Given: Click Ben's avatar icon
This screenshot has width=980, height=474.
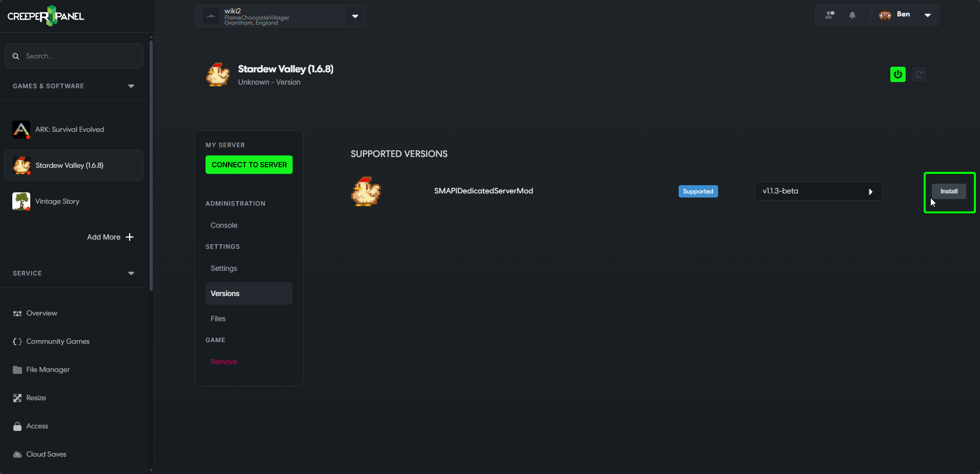Looking at the screenshot, I should tap(885, 15).
